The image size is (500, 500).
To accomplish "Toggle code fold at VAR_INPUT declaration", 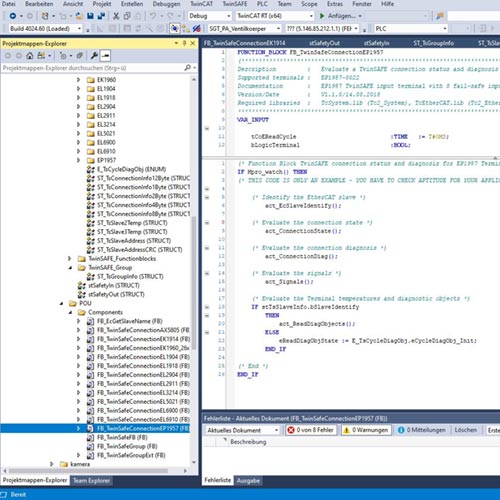I will [x=207, y=128].
